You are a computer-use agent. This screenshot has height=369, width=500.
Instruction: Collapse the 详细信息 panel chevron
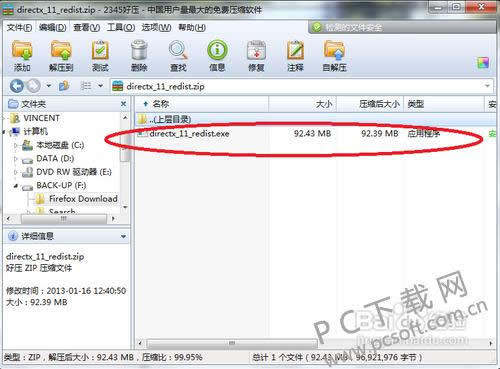[123, 236]
